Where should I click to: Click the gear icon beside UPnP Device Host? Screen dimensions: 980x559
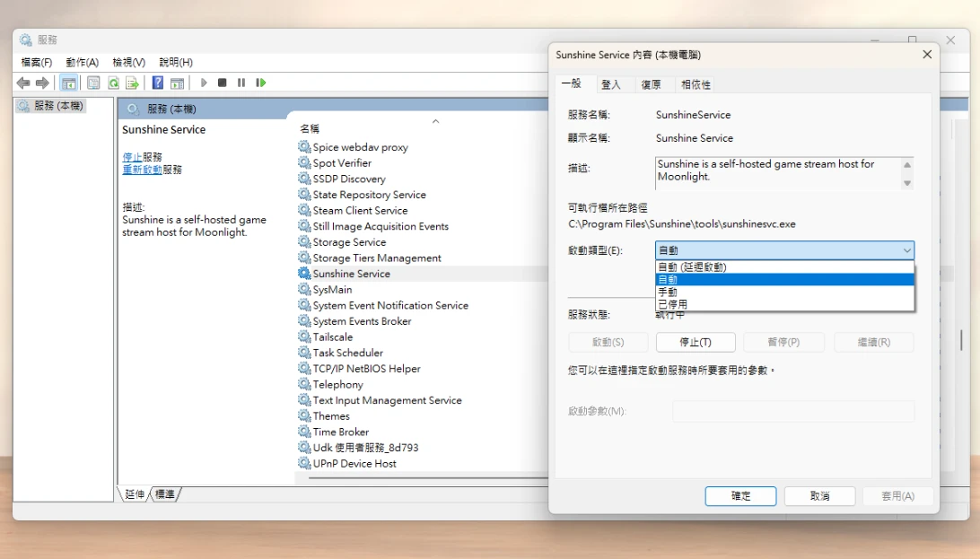tap(304, 463)
